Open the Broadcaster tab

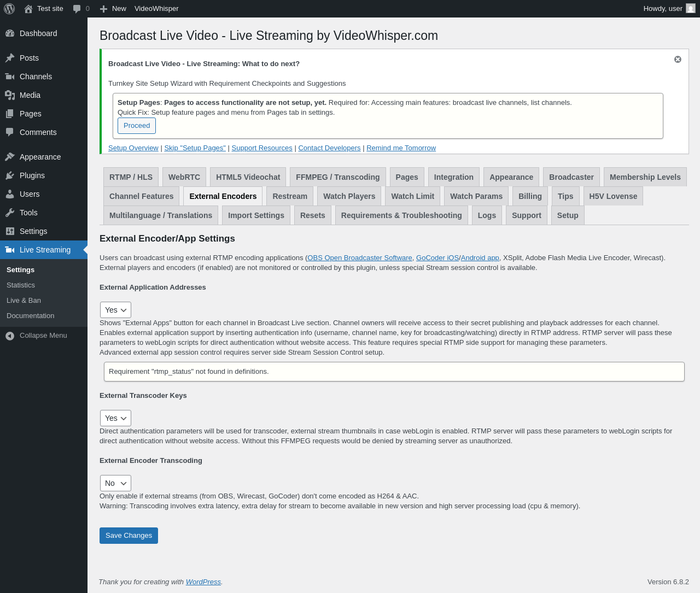pos(571,177)
